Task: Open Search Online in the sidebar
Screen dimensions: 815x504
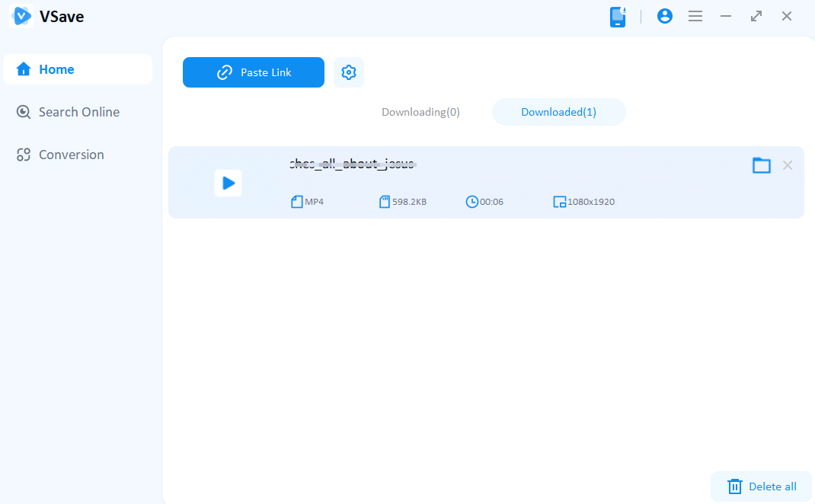Action: point(77,112)
